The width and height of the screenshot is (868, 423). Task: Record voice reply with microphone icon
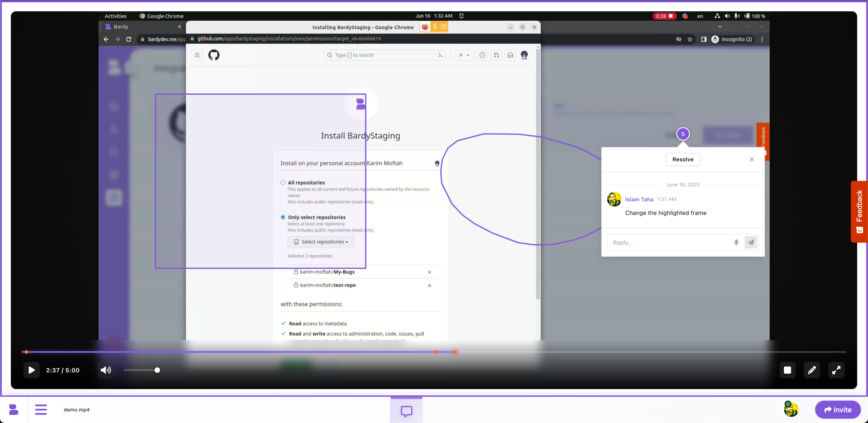click(736, 242)
